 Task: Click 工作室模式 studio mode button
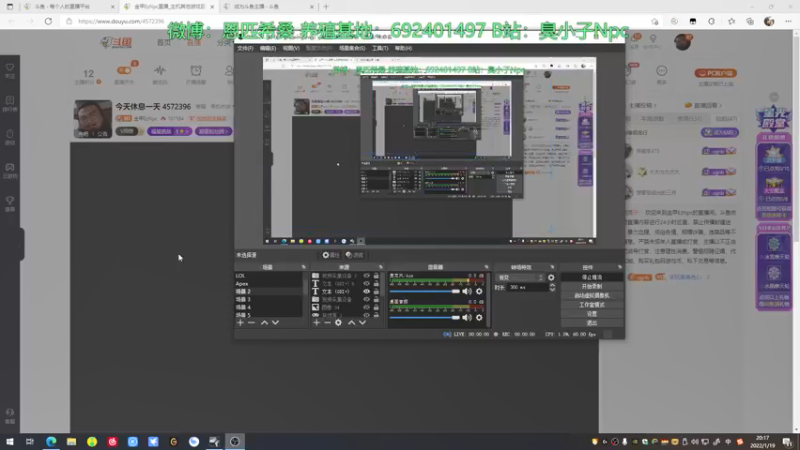[592, 305]
